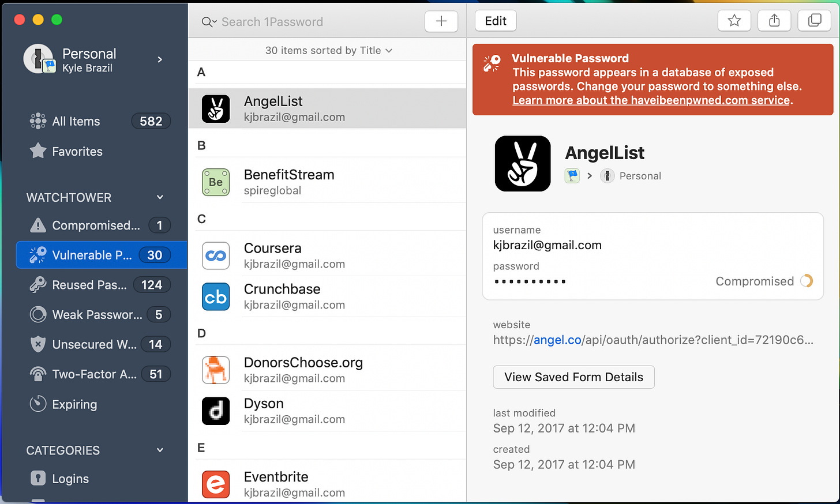Open Compromised logins list

click(99, 225)
